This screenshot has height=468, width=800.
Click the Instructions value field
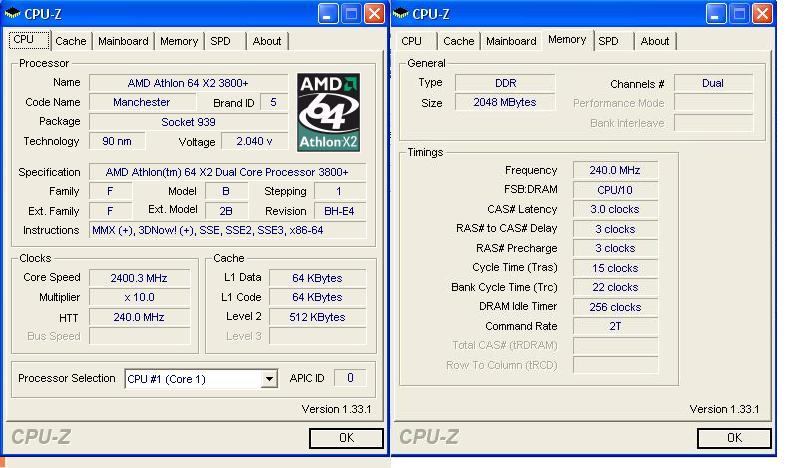coord(227,230)
